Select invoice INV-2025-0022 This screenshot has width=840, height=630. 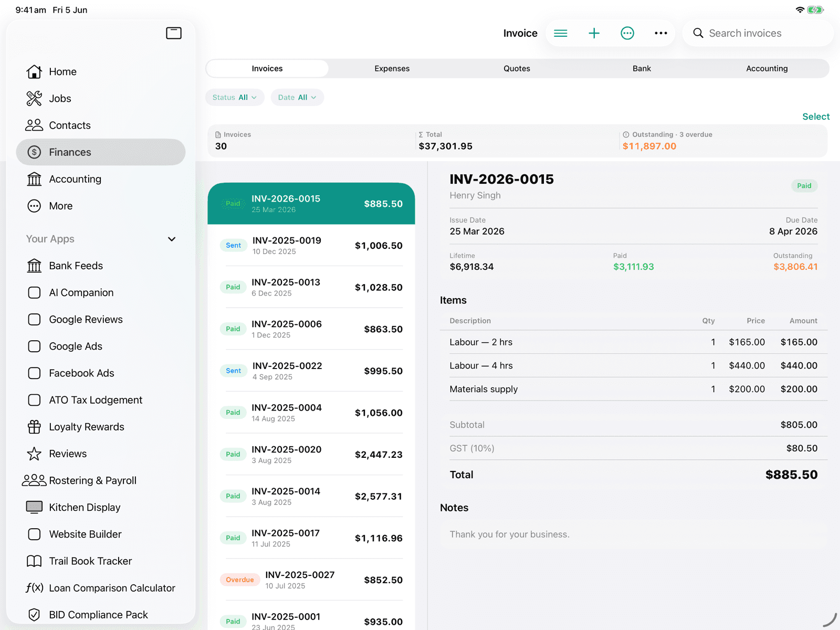(311, 371)
